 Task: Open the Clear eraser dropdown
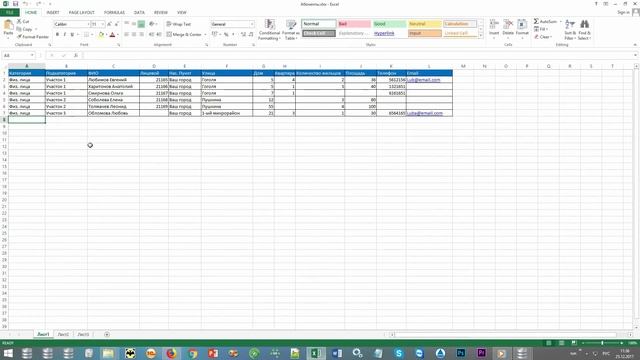pos(543,37)
